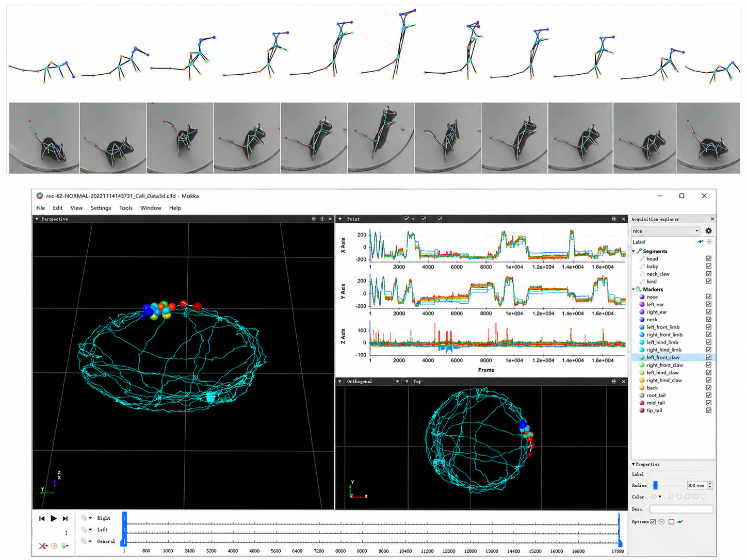
Task: Uncheck the neck_claw segment checkbox
Action: (709, 274)
